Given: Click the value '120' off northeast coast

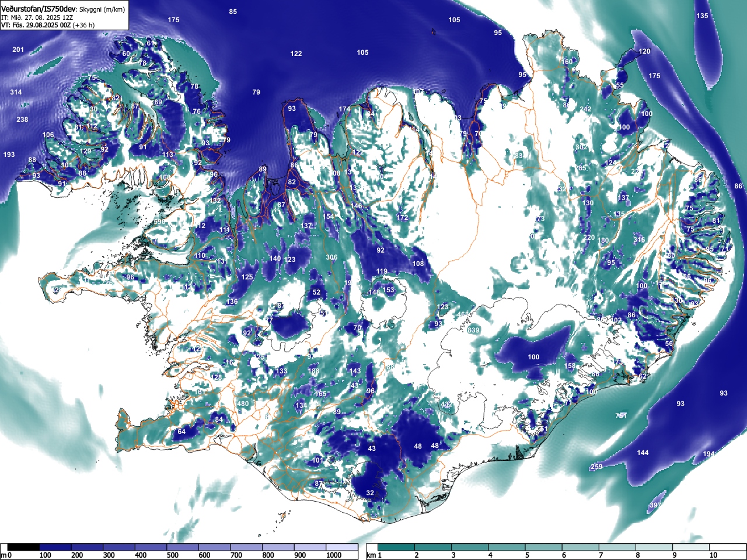Looking at the screenshot, I should click(644, 51).
